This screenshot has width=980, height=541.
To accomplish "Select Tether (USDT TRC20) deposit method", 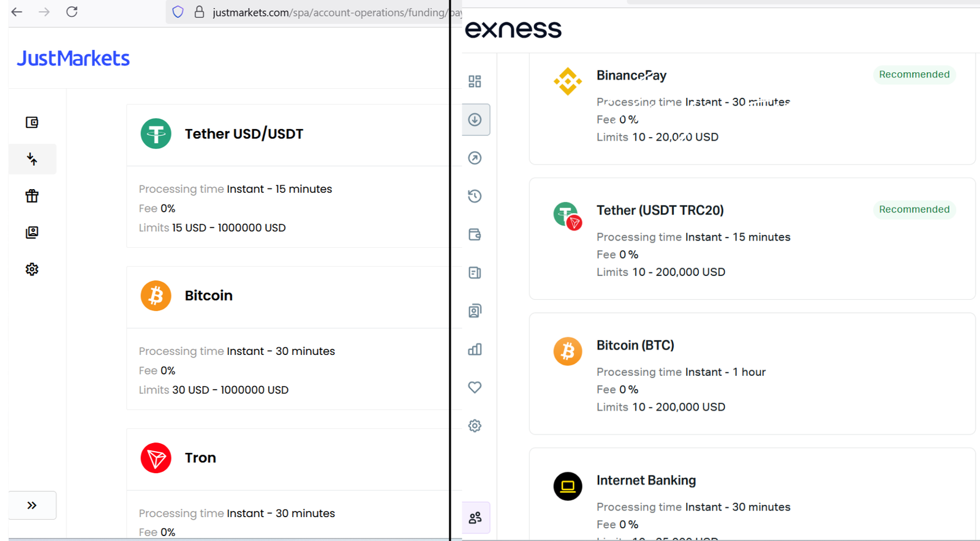I will click(x=752, y=239).
